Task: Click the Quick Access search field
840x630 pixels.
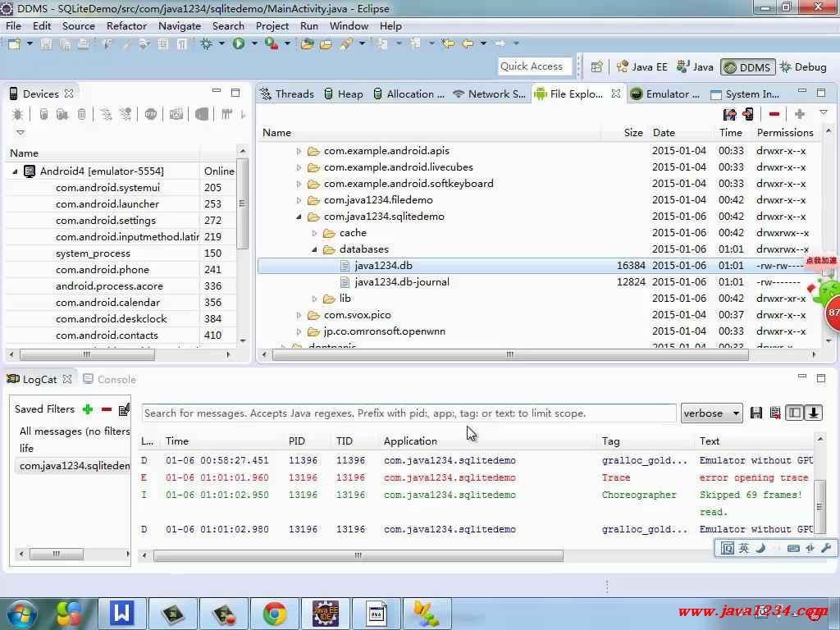Action: click(535, 66)
